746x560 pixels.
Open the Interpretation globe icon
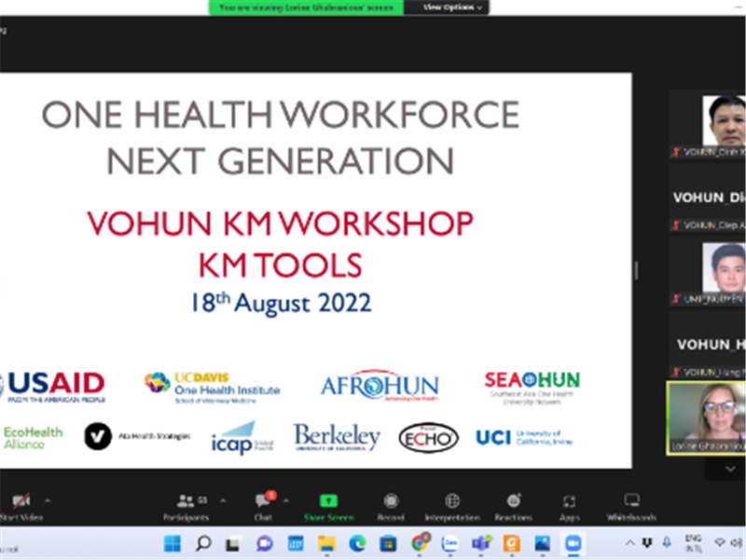click(452, 504)
